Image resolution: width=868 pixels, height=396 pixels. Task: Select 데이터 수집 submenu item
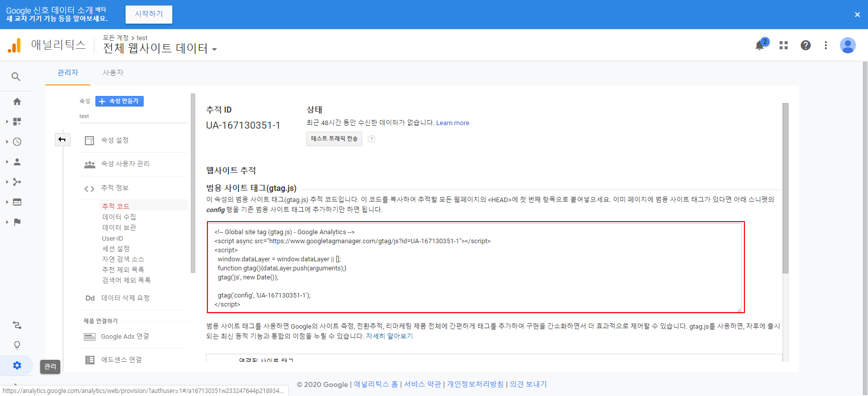[119, 217]
